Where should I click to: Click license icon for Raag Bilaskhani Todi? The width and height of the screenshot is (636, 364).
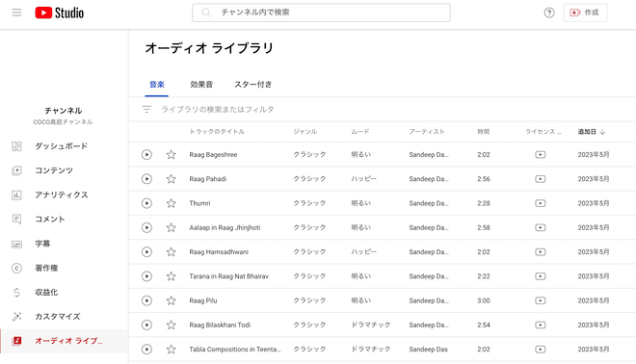[x=541, y=325]
